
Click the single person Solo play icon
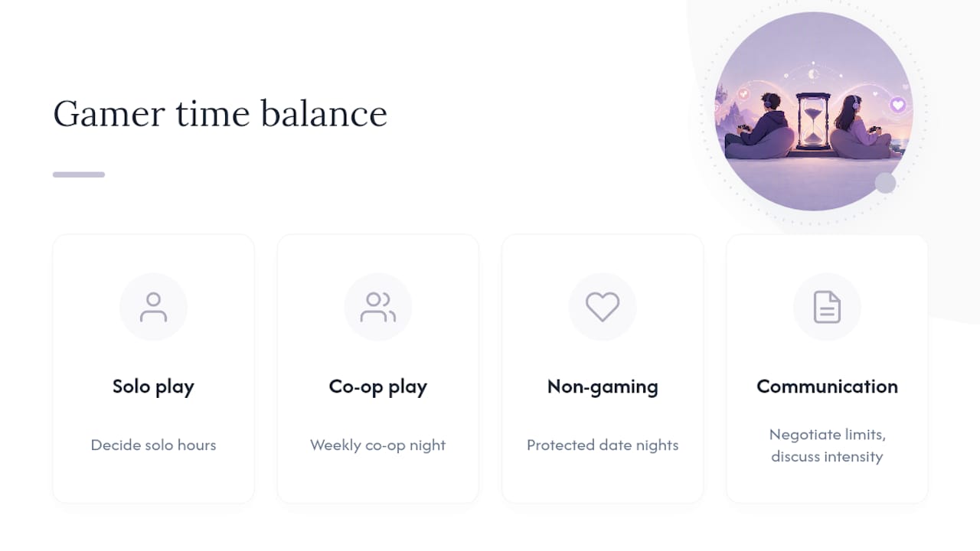pyautogui.click(x=153, y=307)
